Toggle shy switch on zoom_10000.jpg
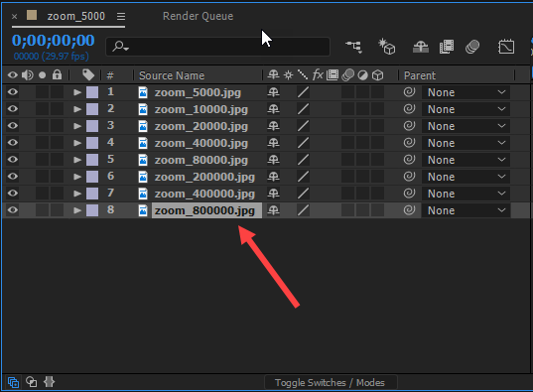Image resolution: width=533 pixels, height=392 pixels. (273, 109)
